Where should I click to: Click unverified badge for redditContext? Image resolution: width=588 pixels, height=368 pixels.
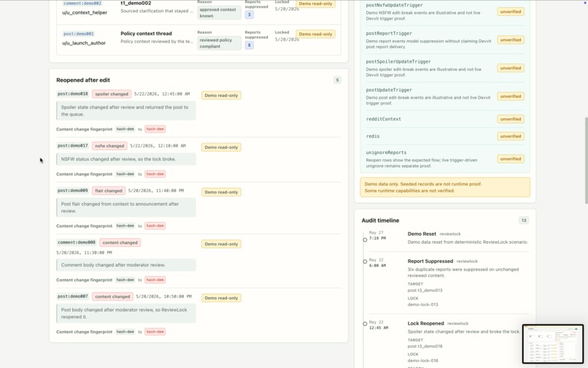511,119
